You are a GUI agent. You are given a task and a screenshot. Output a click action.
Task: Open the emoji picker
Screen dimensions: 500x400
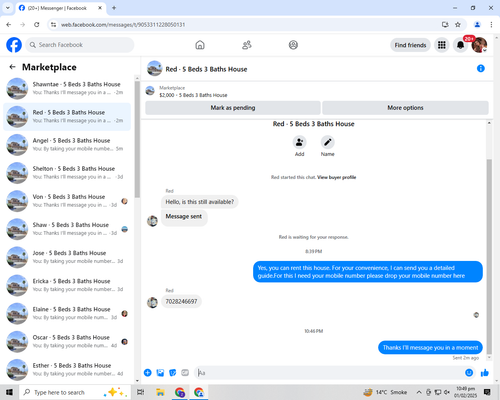[x=469, y=373]
